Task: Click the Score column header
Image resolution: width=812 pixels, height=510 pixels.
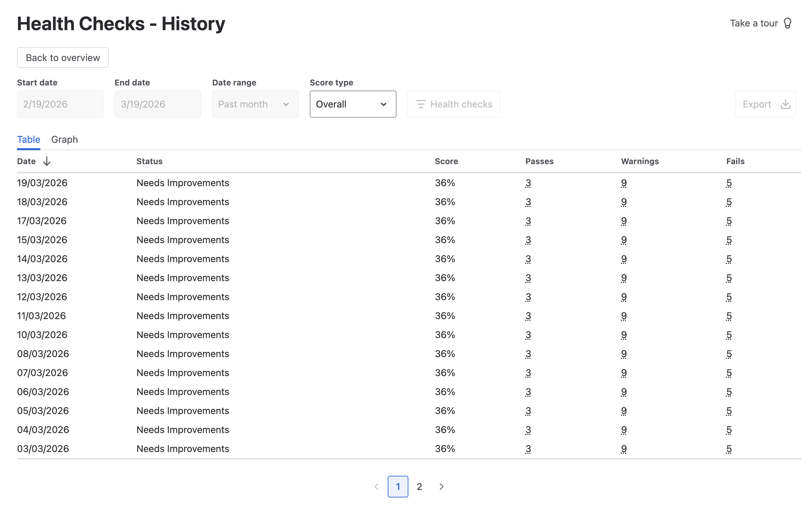Action: pyautogui.click(x=446, y=161)
